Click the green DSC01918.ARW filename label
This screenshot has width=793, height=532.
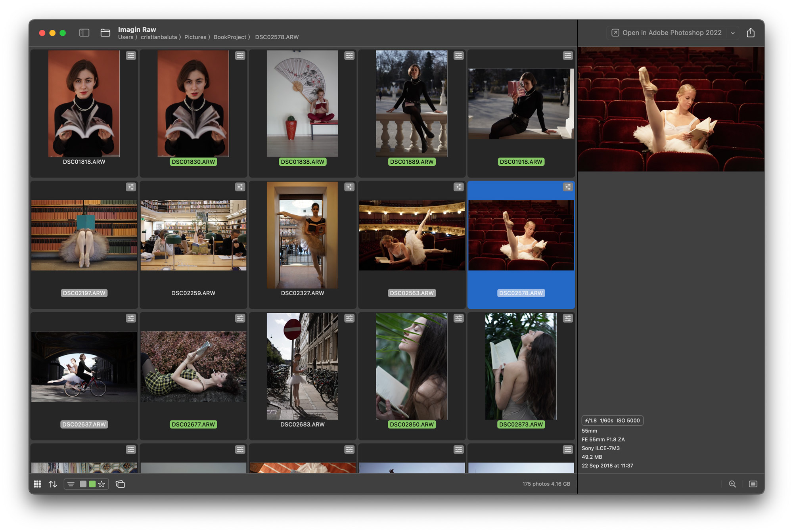[521, 162]
